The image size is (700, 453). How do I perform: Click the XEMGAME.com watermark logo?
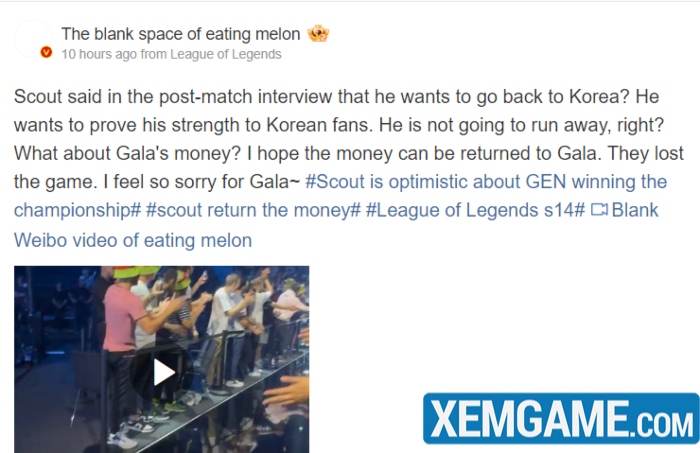[561, 418]
